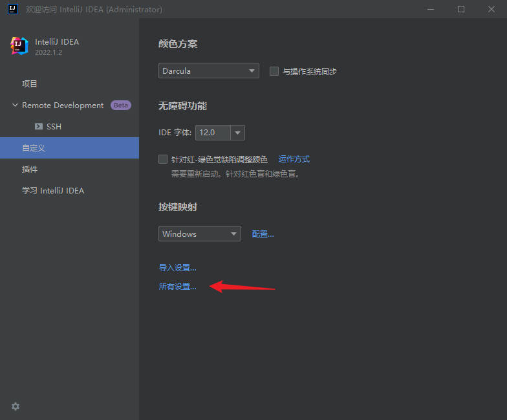This screenshot has height=420, width=507.
Task: Click the 颜色方案 heading
Action: (178, 44)
